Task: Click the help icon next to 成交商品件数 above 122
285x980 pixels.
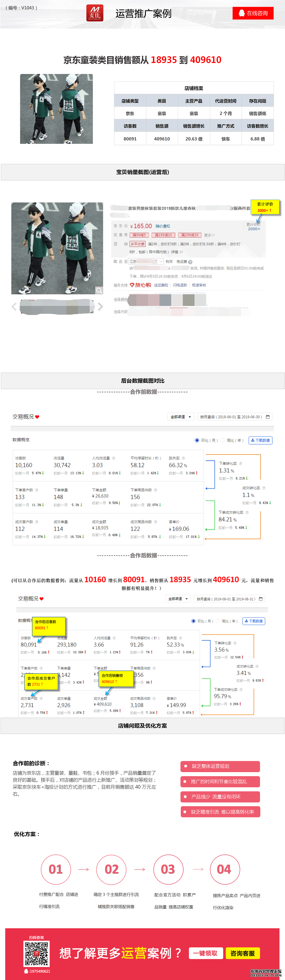Action: pyautogui.click(x=155, y=522)
